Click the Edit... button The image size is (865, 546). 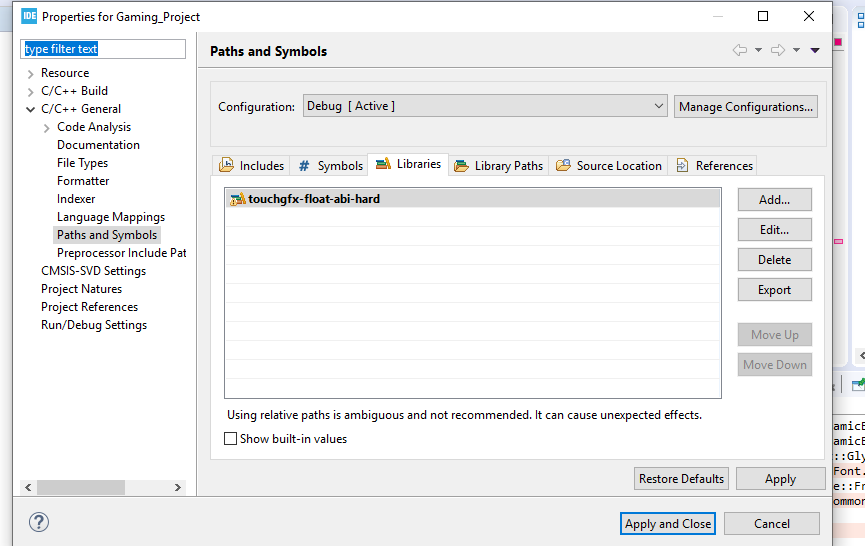click(775, 229)
